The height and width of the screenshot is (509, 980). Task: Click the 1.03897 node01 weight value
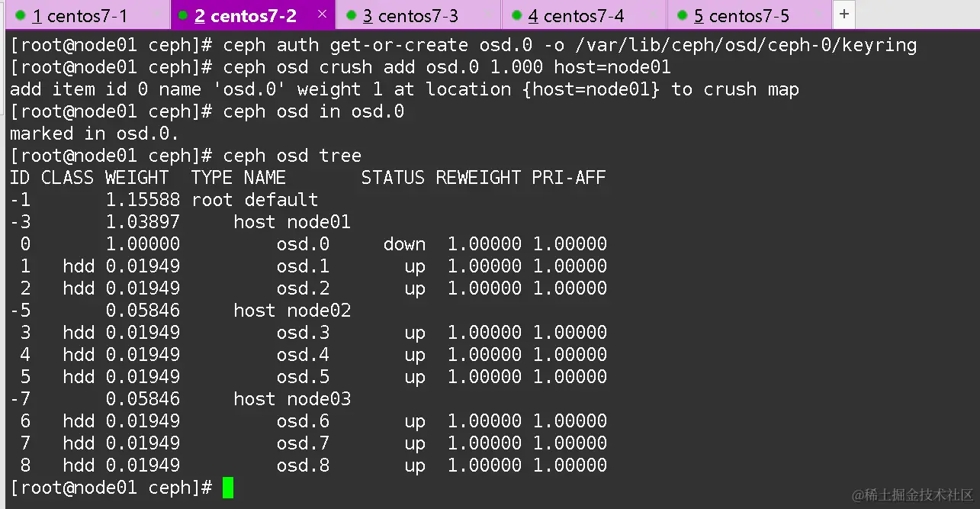point(143,222)
